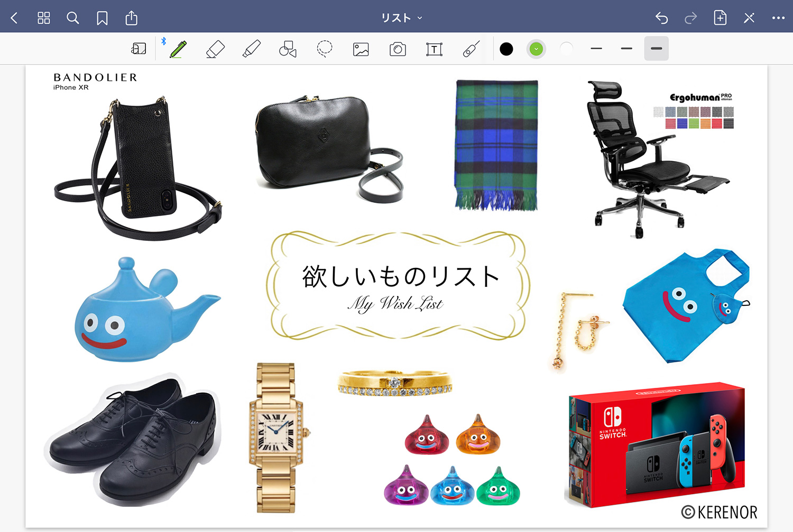The image size is (793, 532).
Task: Select the medium stroke width
Action: (626, 49)
